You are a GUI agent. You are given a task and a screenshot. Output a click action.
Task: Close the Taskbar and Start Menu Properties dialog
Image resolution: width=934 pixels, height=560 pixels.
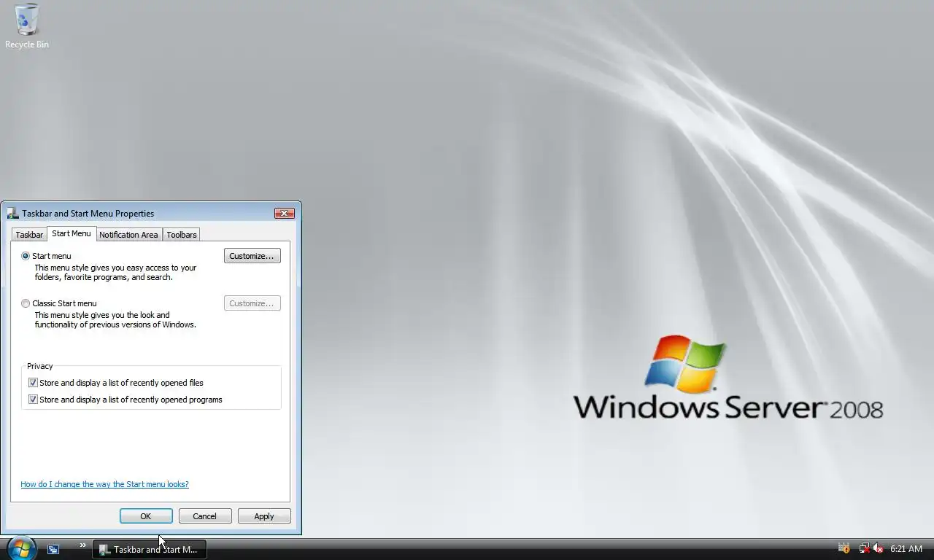click(285, 213)
